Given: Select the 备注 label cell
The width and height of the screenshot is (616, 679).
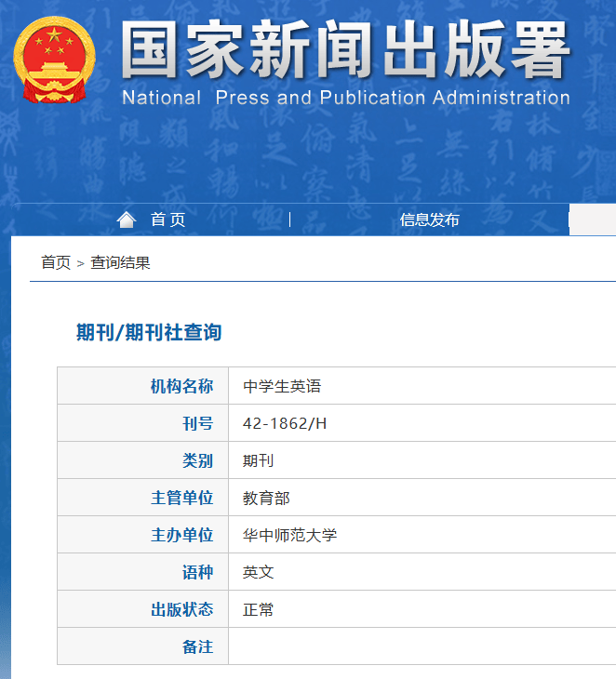Looking at the screenshot, I should click(x=143, y=646).
